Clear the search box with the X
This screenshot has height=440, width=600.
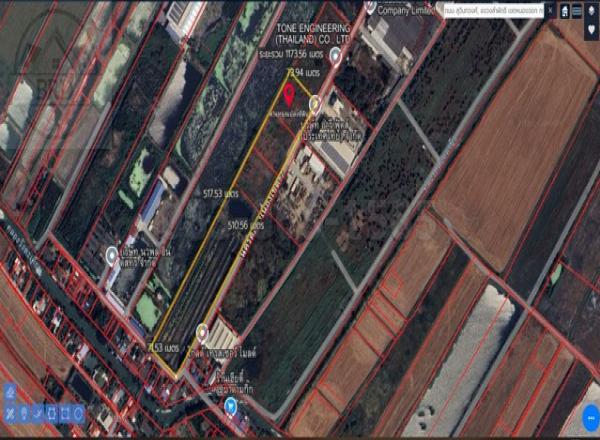click(549, 10)
